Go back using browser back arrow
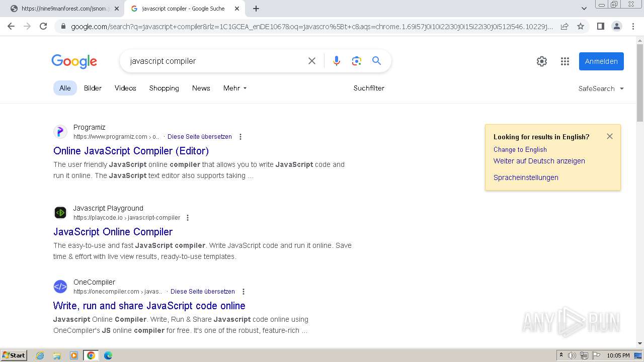 coord(11,26)
